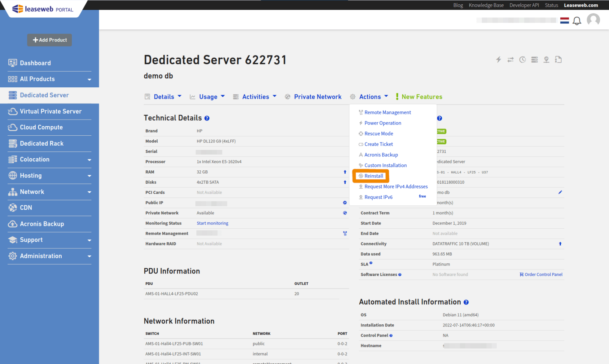Click the Add Product button
609x364 pixels.
[49, 40]
